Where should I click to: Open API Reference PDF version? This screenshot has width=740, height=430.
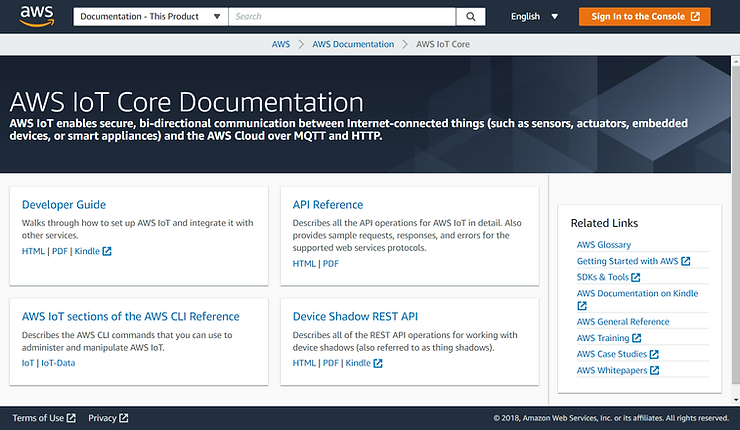point(331,263)
